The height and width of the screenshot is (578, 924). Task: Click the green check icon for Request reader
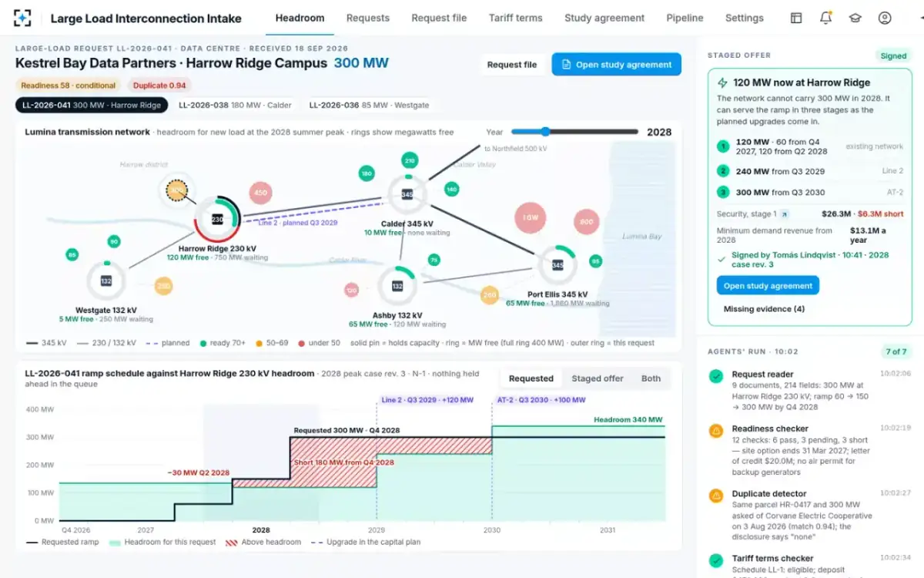click(716, 376)
